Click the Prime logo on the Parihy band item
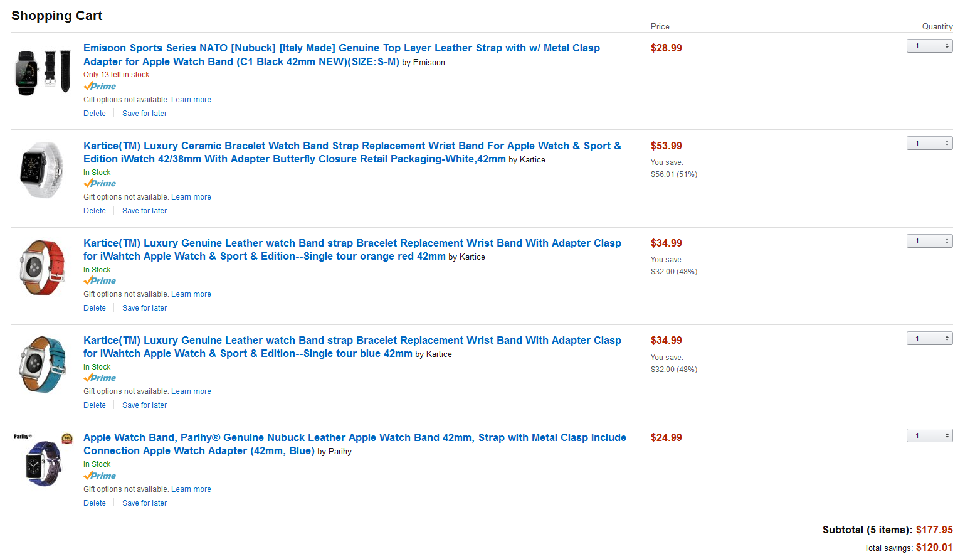Image resolution: width=980 pixels, height=559 pixels. 100,476
